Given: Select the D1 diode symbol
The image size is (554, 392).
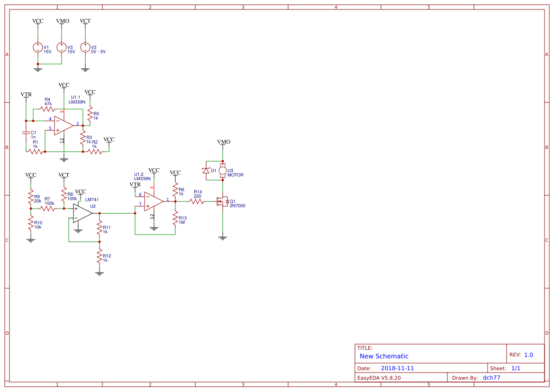Looking at the screenshot, I should 206,170.
